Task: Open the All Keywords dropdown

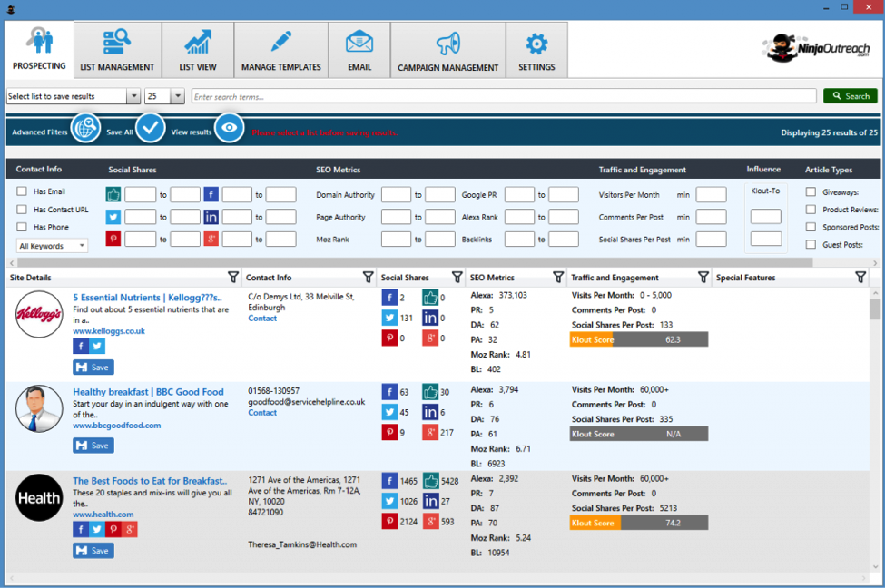Action: 52,246
